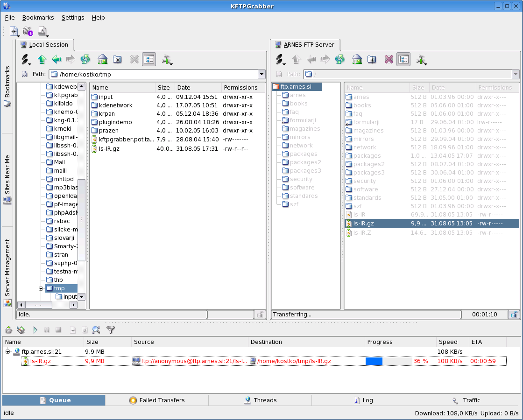This screenshot has height=420, width=523.
Task: Create new directory on ARNES server
Action: 372,59
